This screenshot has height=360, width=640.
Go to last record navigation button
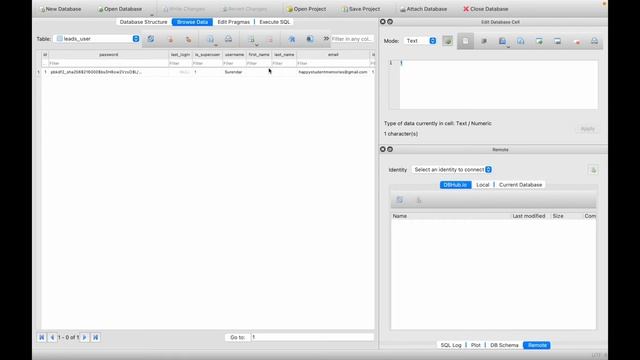[x=96, y=338]
